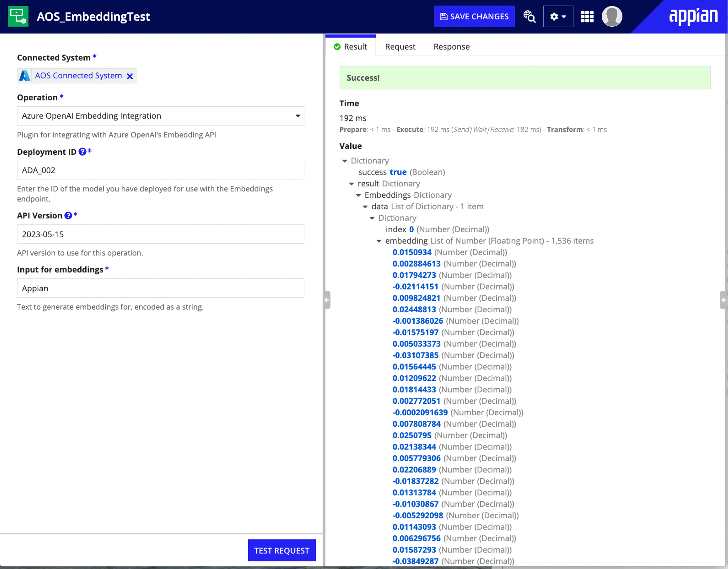Switch to the Response tab
Viewport: 728px width, 569px height.
pyautogui.click(x=451, y=47)
